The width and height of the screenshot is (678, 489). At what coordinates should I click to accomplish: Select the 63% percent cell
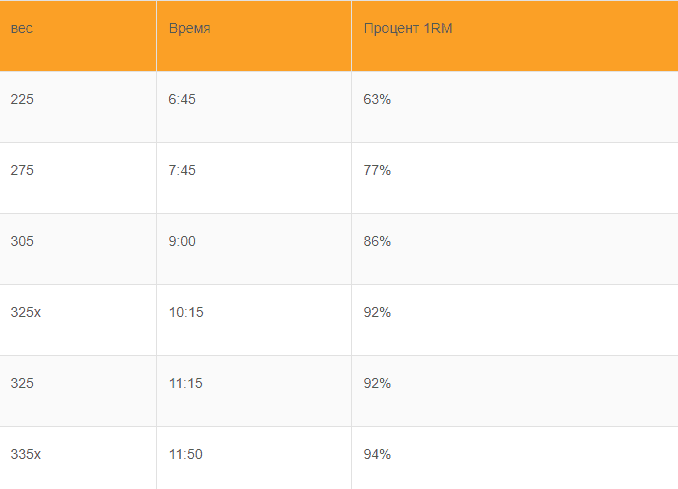(515, 107)
